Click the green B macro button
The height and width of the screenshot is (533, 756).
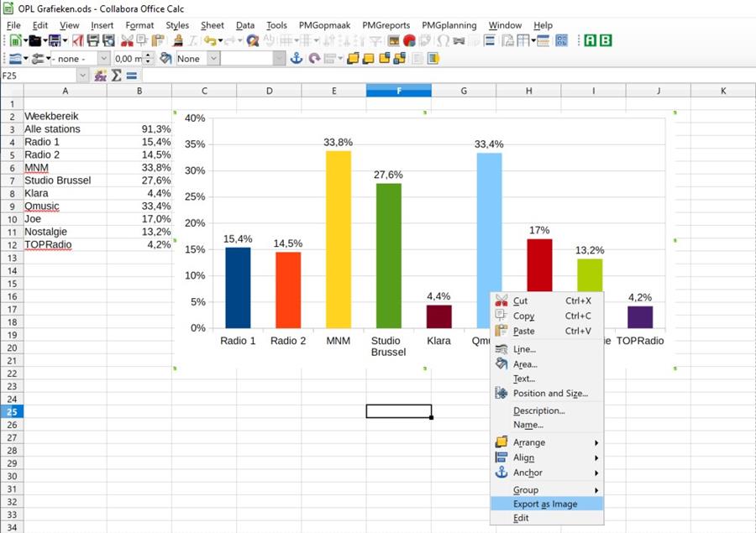606,40
